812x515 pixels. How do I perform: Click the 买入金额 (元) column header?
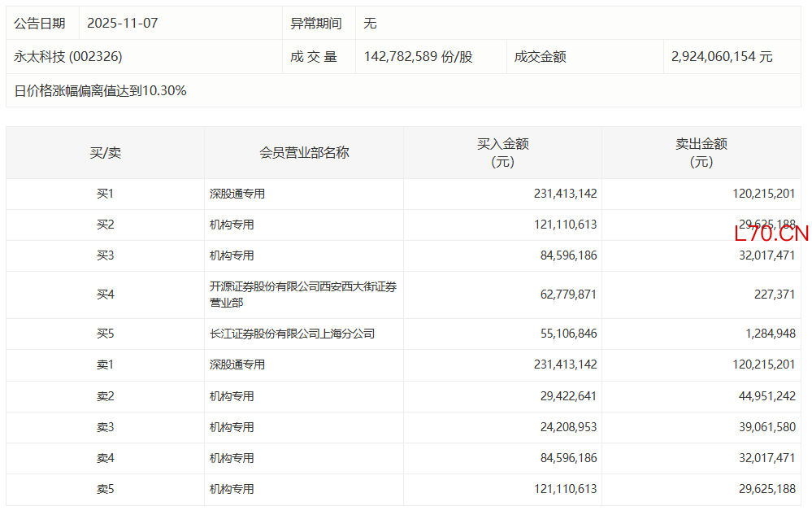(x=502, y=153)
